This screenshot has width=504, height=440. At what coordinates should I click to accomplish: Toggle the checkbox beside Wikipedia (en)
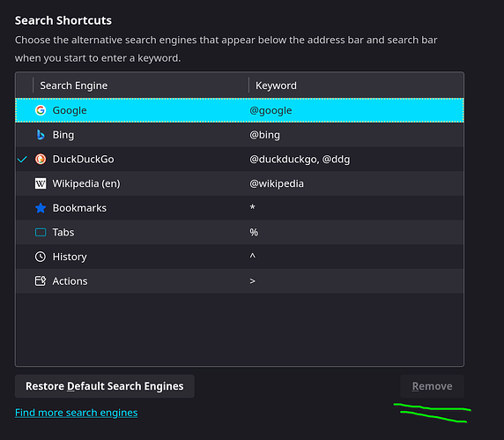click(x=22, y=183)
